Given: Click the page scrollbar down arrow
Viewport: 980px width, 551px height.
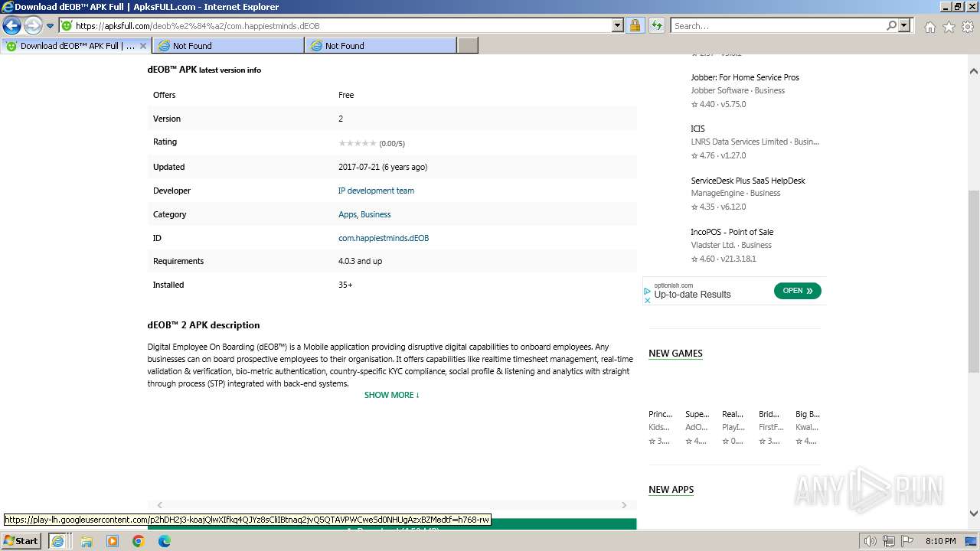Looking at the screenshot, I should [974, 513].
